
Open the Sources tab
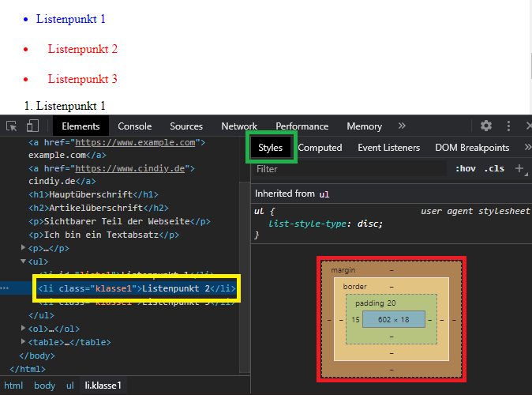[x=186, y=126]
